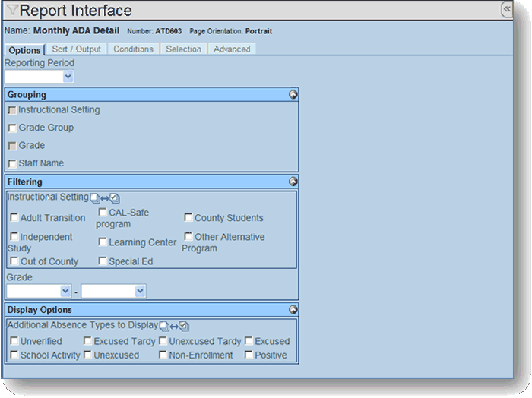Uncheck all Instructional Setting filter options icon

click(95, 198)
